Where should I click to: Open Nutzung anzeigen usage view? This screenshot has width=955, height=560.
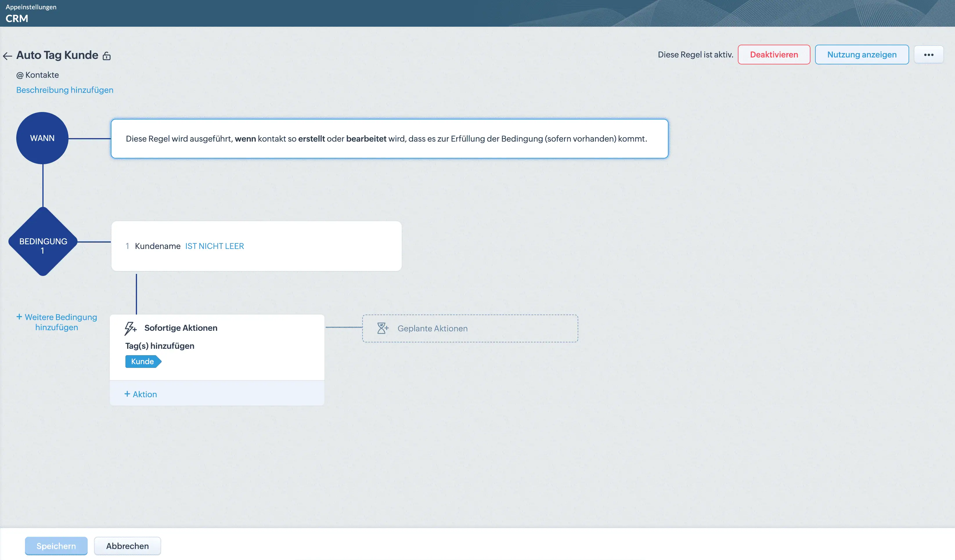click(x=862, y=55)
